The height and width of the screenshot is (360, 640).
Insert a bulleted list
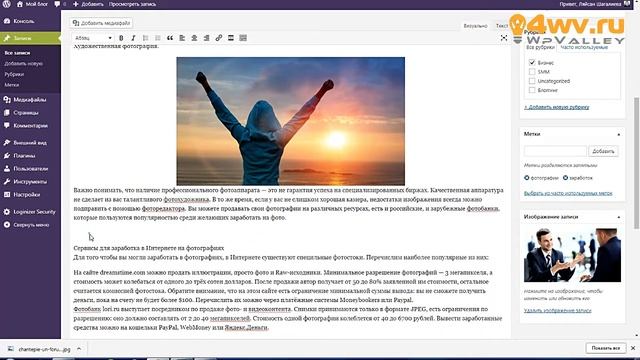pos(145,38)
